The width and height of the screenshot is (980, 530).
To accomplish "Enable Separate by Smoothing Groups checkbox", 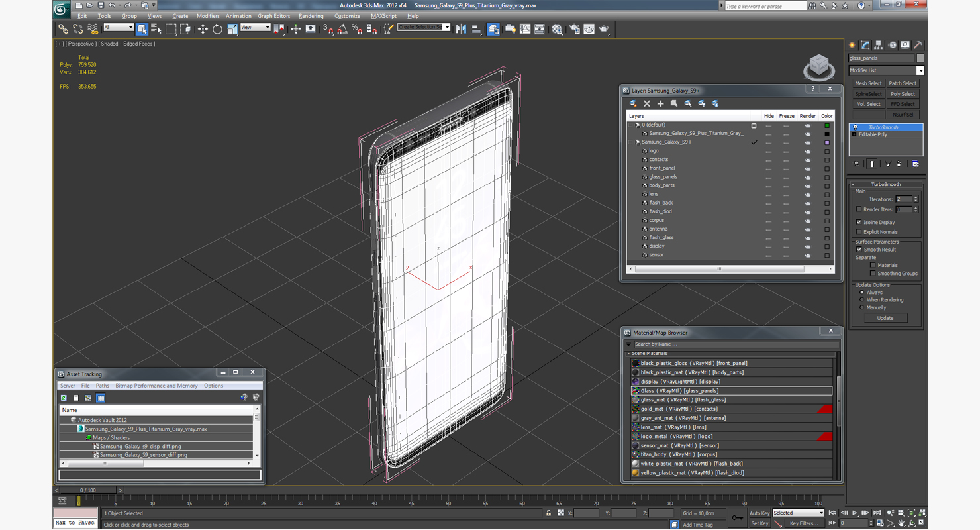I will click(x=873, y=273).
